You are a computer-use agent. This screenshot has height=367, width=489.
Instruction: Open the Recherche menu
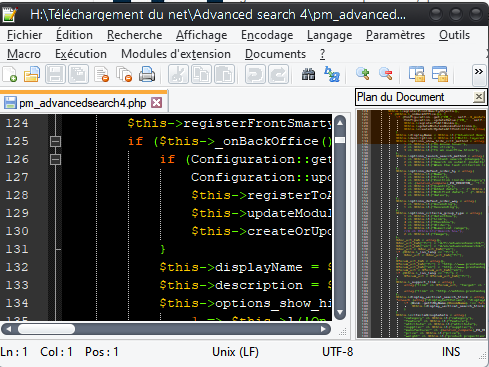point(134,35)
